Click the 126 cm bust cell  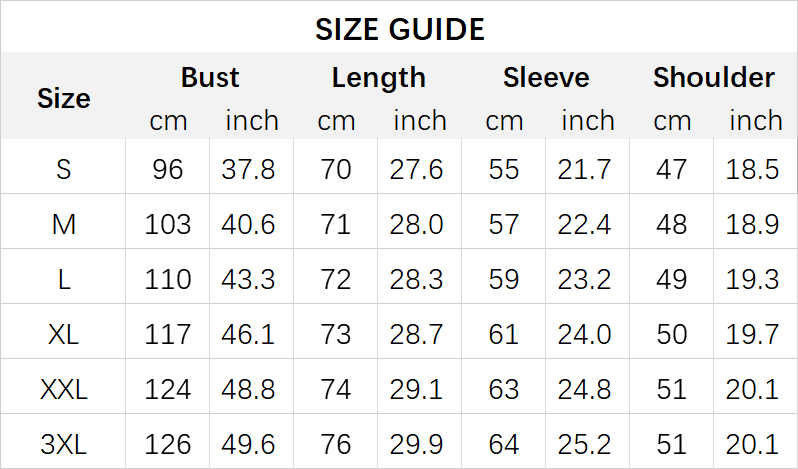pos(168,442)
